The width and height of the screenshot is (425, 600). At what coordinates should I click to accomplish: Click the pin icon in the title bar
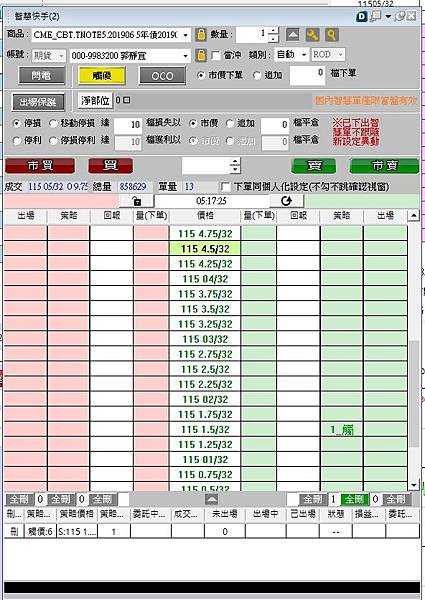[400, 16]
